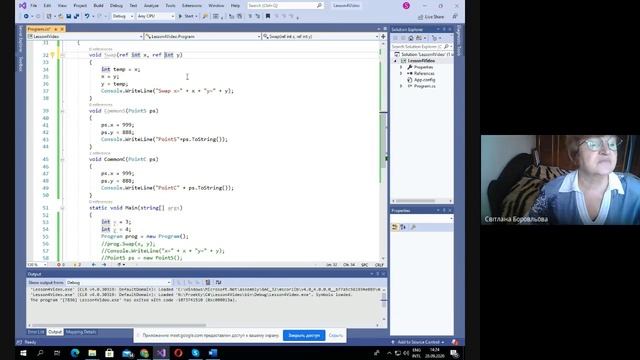
Task: Click the warnings count icon in editor status strip
Action: pos(76,264)
